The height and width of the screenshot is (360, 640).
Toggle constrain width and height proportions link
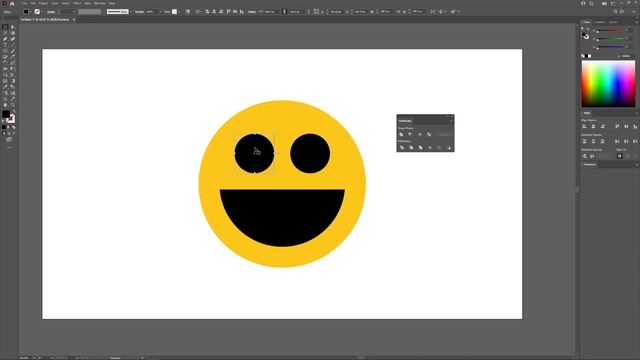click(x=284, y=11)
